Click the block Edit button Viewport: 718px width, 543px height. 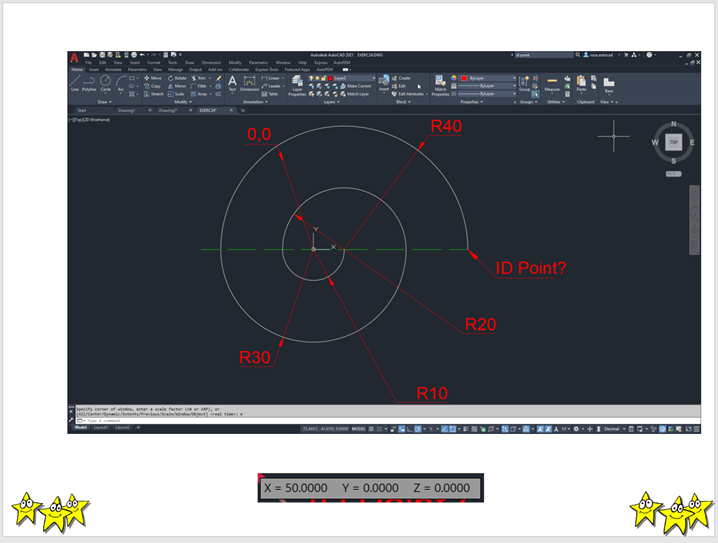pyautogui.click(x=399, y=86)
